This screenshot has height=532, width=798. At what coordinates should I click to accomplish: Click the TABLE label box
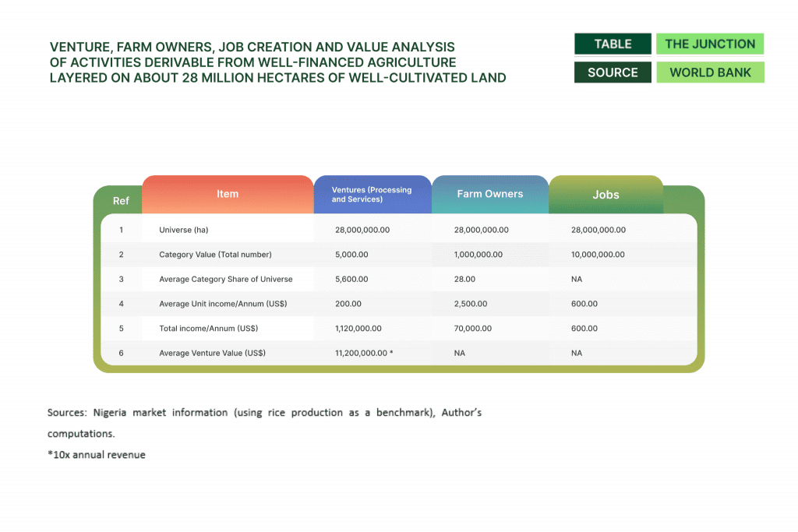pyautogui.click(x=613, y=44)
